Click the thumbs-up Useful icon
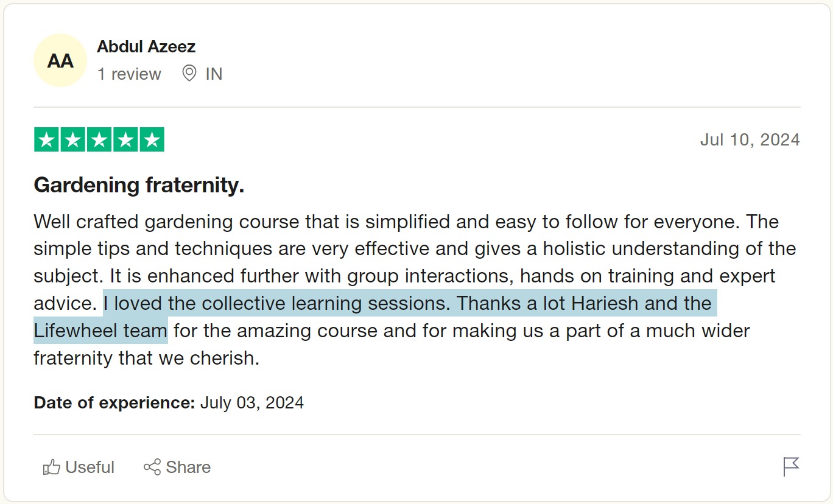Viewport: 833px width, 504px height. point(52,467)
